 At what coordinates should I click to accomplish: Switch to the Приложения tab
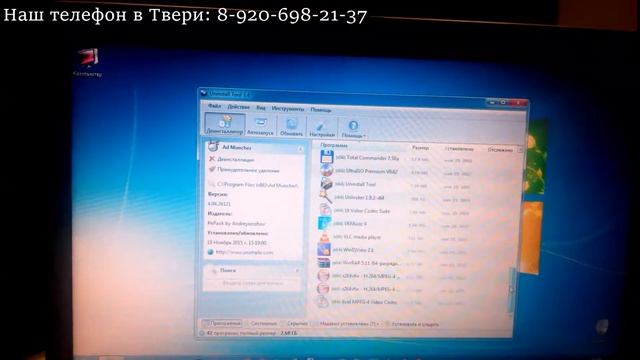coord(222,323)
